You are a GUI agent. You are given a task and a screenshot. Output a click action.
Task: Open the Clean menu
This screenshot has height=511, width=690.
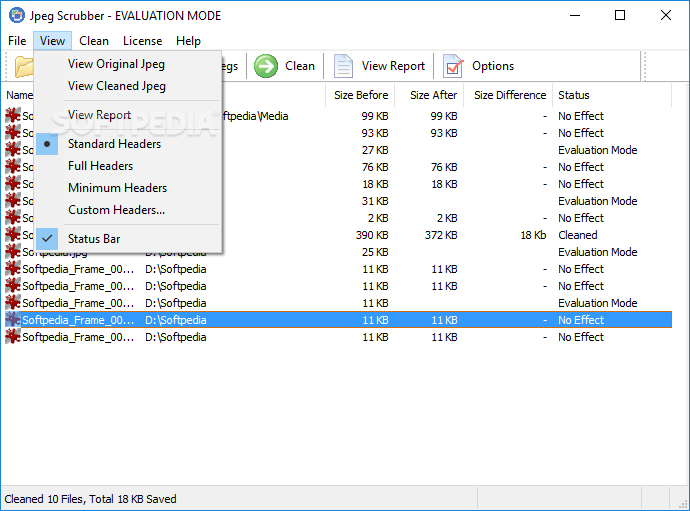pyautogui.click(x=94, y=41)
